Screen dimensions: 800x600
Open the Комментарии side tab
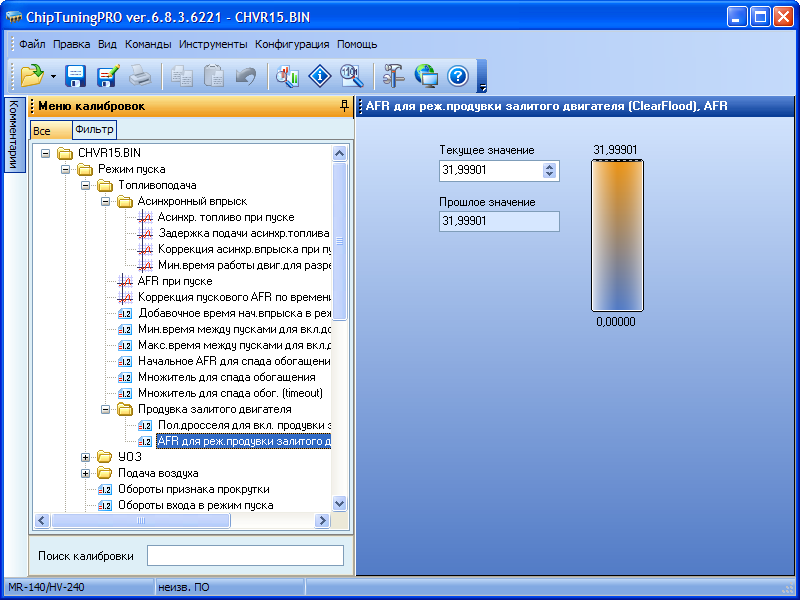point(14,134)
